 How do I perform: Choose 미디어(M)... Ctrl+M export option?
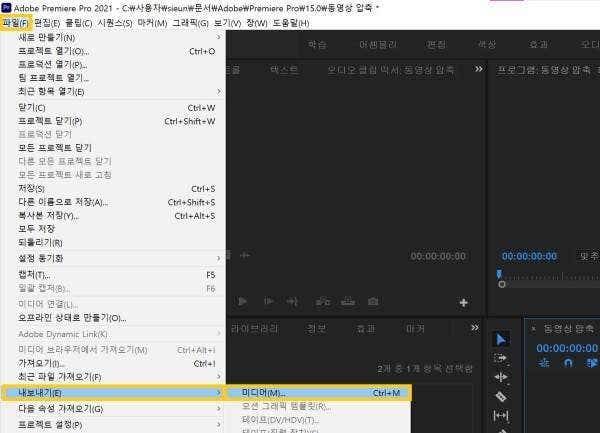[x=318, y=393]
